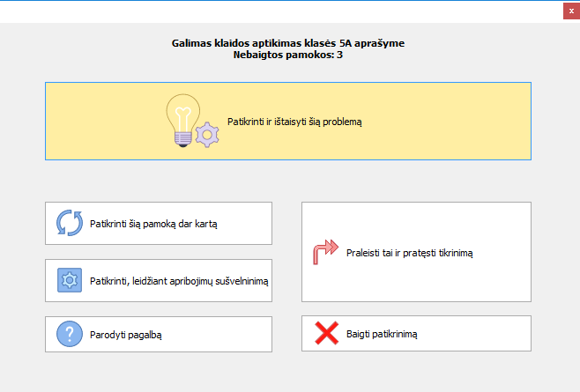Open help via "Parodyti pagalbą"
580x392 pixels.
click(x=126, y=334)
